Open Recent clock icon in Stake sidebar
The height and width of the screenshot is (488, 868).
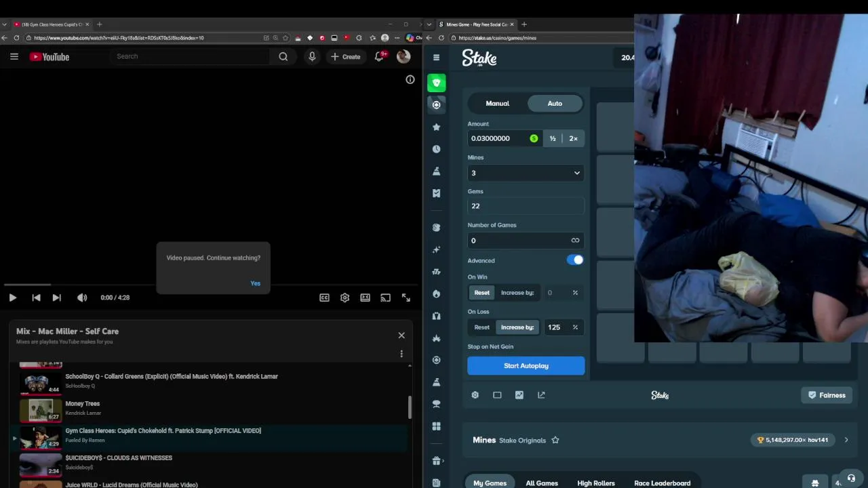click(437, 149)
